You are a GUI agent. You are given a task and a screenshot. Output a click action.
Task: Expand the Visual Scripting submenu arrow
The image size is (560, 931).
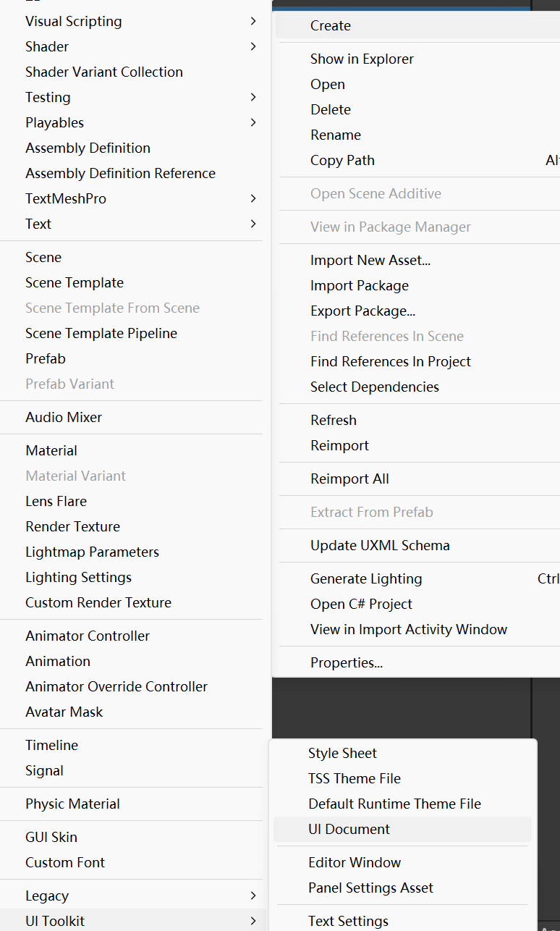[x=253, y=21]
